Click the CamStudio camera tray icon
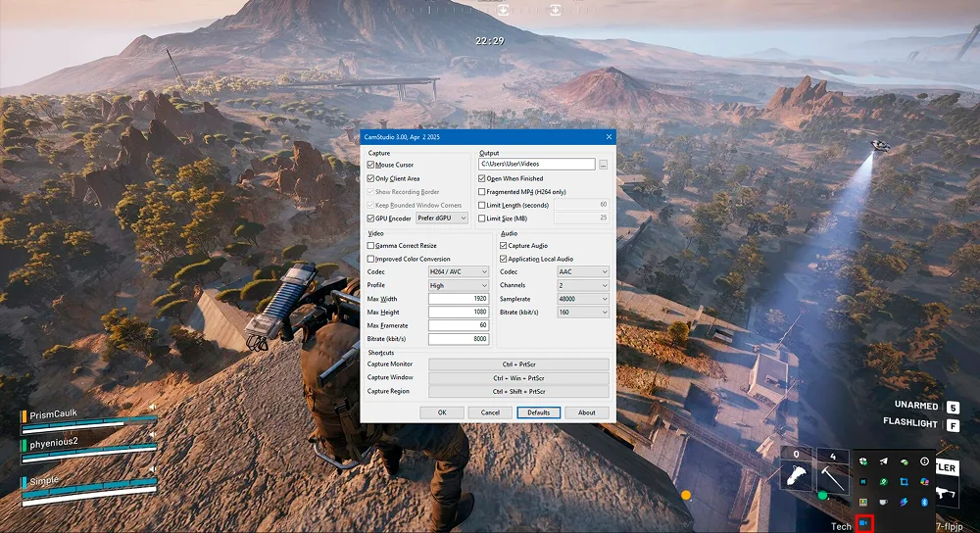 pyautogui.click(x=863, y=523)
